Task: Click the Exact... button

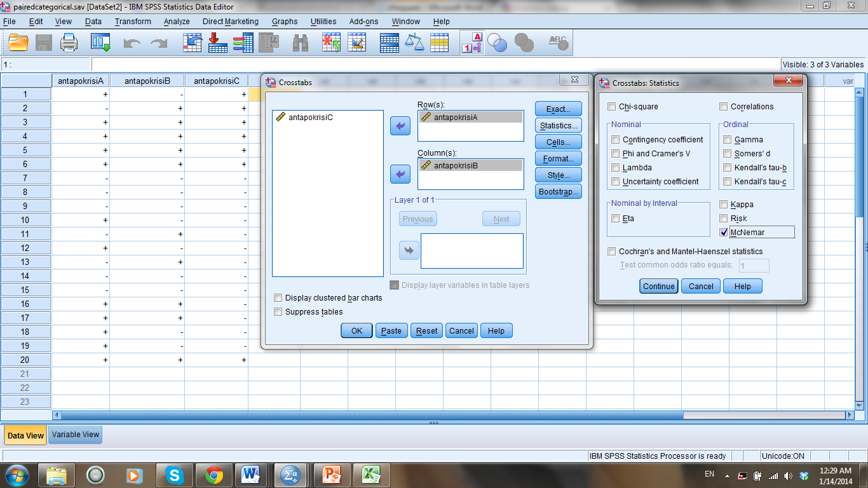Action: (x=559, y=109)
